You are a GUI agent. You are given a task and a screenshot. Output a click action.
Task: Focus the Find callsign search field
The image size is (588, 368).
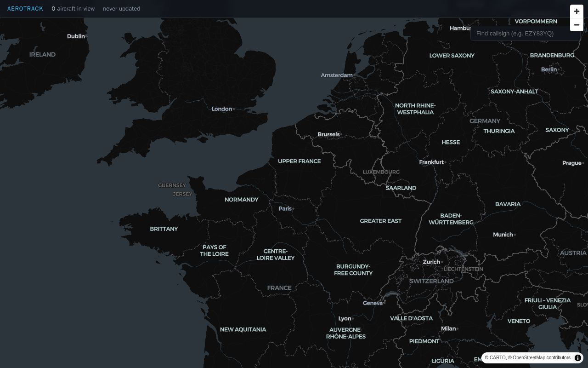click(526, 33)
